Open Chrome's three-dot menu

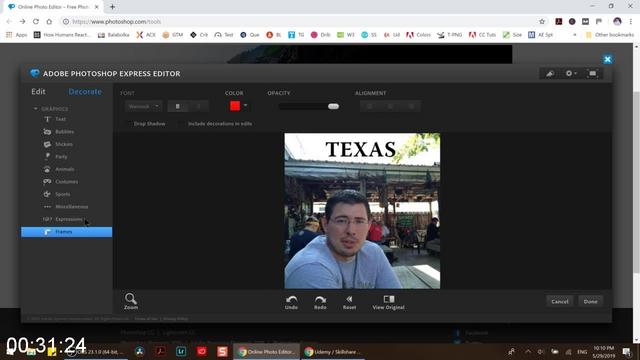pyautogui.click(x=631, y=21)
